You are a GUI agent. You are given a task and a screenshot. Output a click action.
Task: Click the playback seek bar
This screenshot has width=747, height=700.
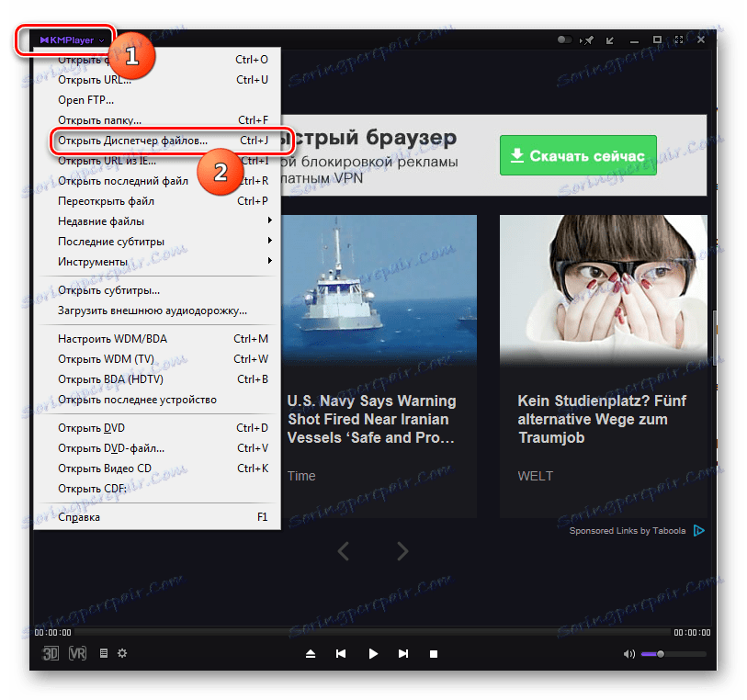[372, 632]
